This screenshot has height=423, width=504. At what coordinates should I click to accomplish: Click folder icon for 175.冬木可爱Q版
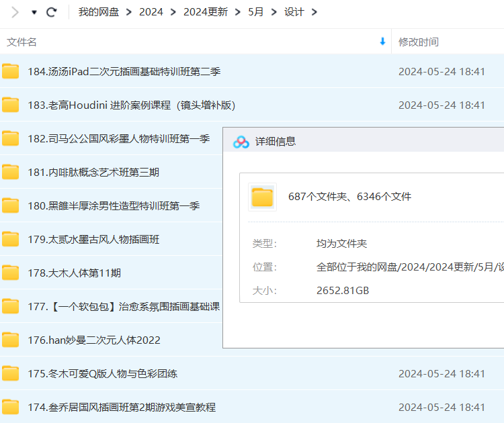[x=11, y=373]
